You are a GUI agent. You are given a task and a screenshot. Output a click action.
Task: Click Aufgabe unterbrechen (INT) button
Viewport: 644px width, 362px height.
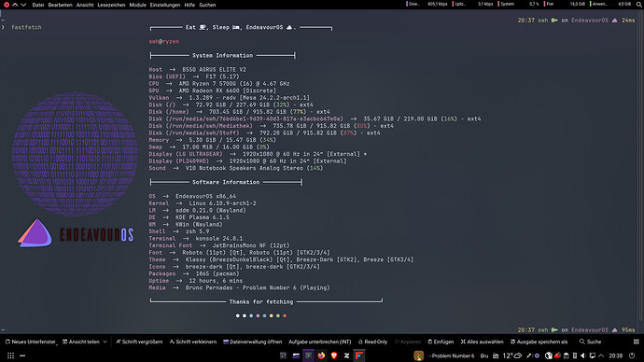tap(319, 341)
